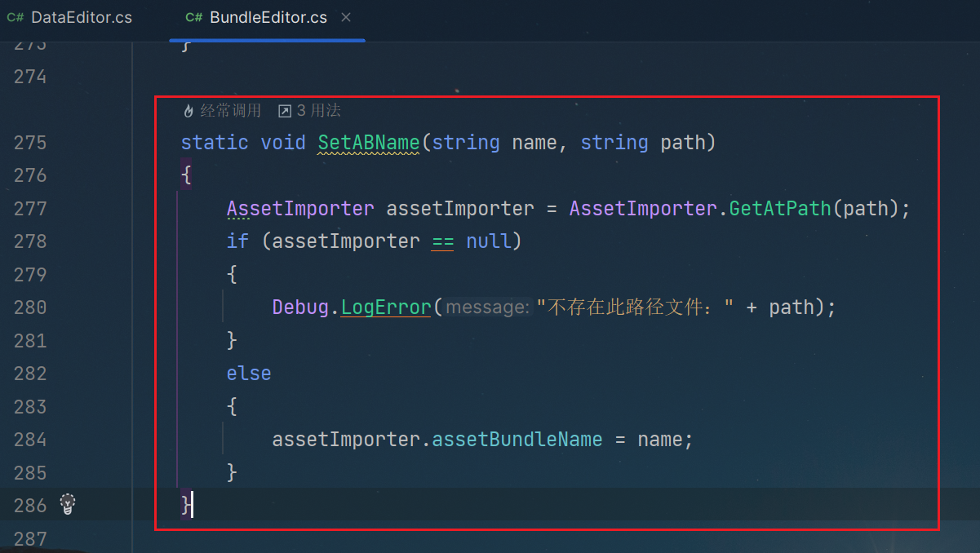This screenshot has height=553, width=980.
Task: Click the else keyword on line 282
Action: [248, 374]
